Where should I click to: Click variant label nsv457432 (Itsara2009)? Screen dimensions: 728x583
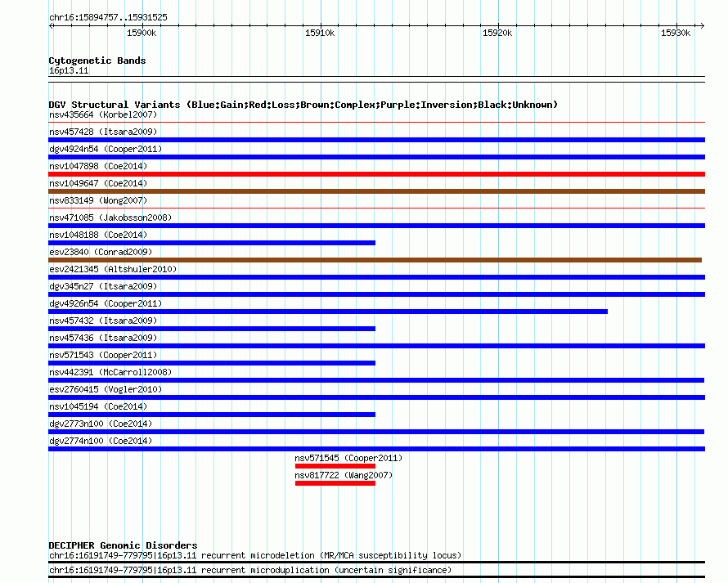pos(103,321)
